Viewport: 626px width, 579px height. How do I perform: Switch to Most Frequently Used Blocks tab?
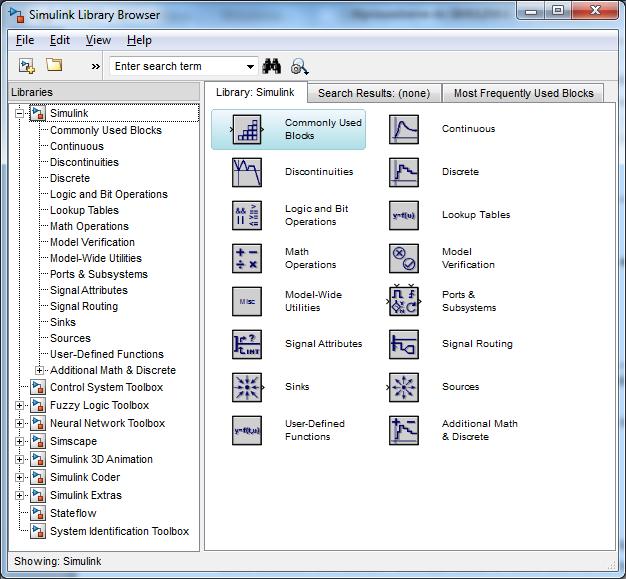click(523, 93)
